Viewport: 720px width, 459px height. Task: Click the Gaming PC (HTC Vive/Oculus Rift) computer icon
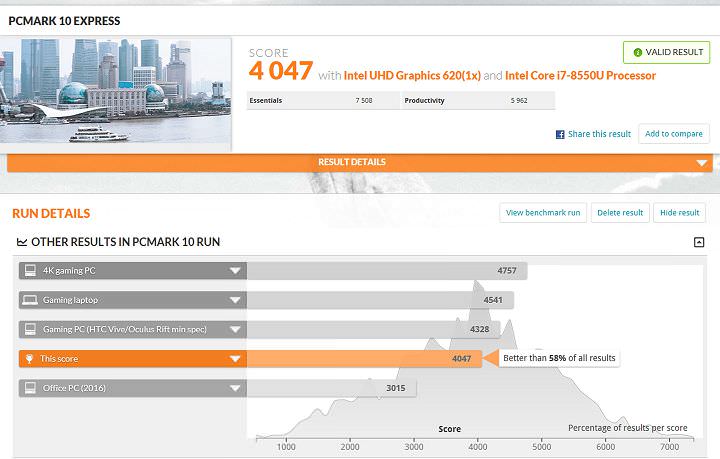coord(30,329)
